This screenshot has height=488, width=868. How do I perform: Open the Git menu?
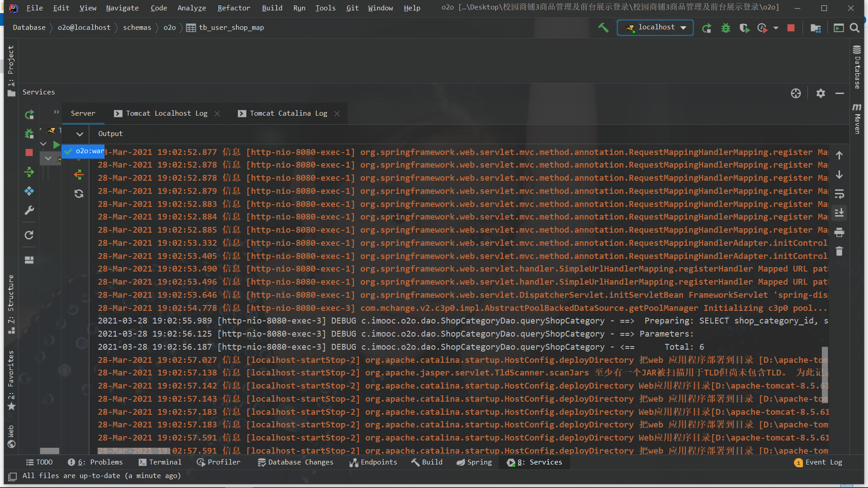tap(352, 8)
